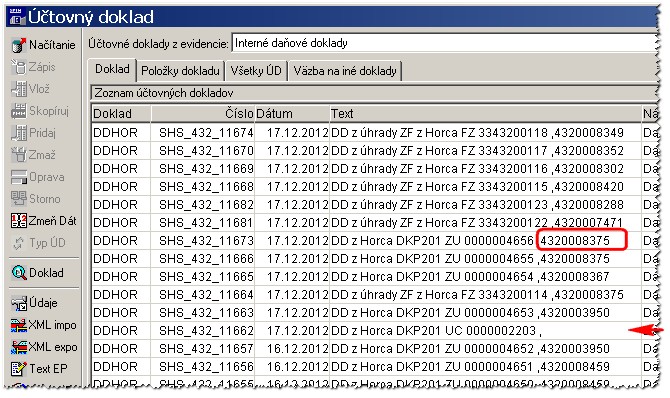Image resolution: width=670 pixels, height=398 pixels.
Task: Click date 16.12.2012 in row SHS_432_11657
Action: [297, 348]
